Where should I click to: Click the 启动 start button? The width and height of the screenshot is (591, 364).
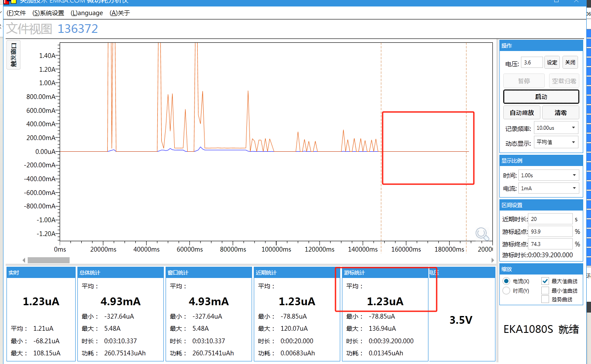(541, 97)
